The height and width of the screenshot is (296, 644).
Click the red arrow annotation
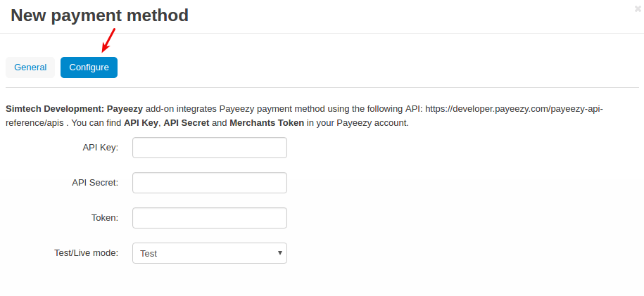click(108, 40)
